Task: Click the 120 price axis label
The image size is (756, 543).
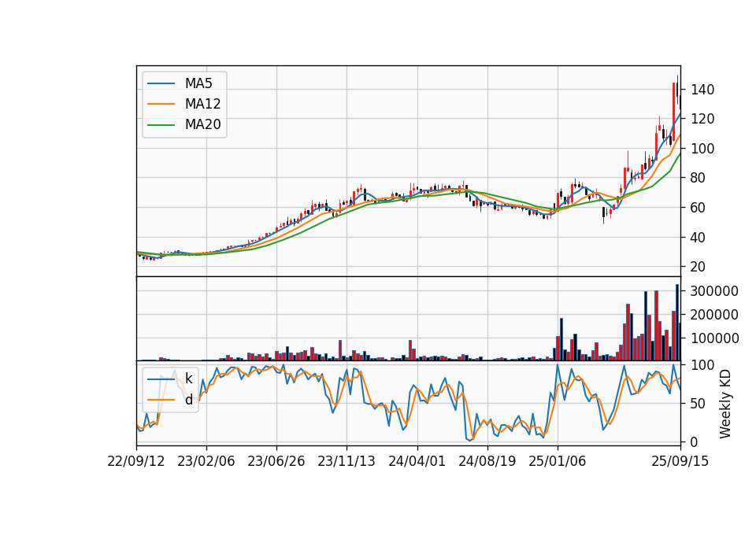Action: pyautogui.click(x=702, y=119)
